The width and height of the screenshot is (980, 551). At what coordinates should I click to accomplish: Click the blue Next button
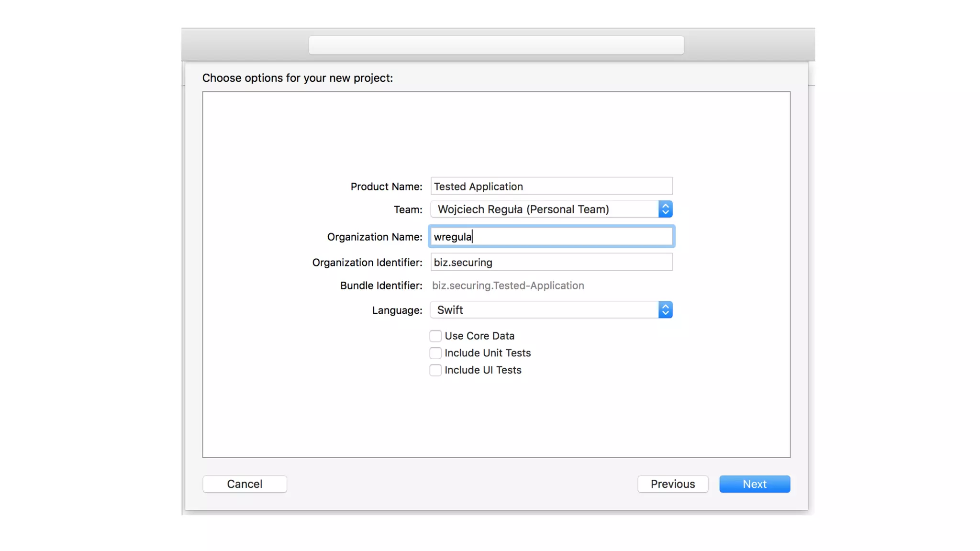tap(755, 484)
